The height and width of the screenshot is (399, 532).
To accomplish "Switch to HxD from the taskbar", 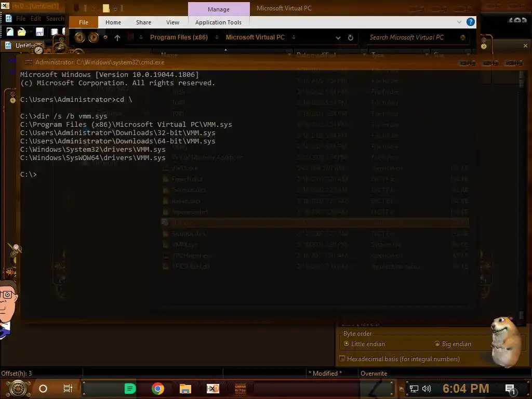I will pyautogui.click(x=212, y=389).
